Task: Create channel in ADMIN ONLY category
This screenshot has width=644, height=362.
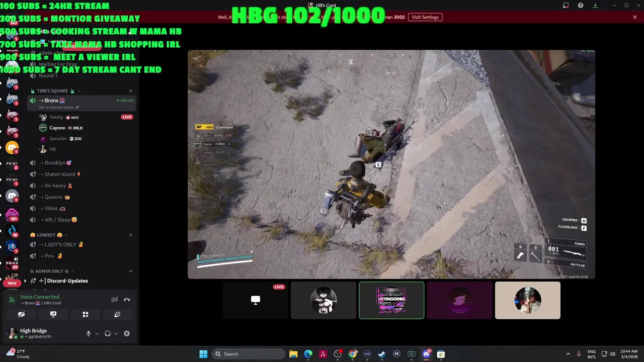Action: (131, 271)
